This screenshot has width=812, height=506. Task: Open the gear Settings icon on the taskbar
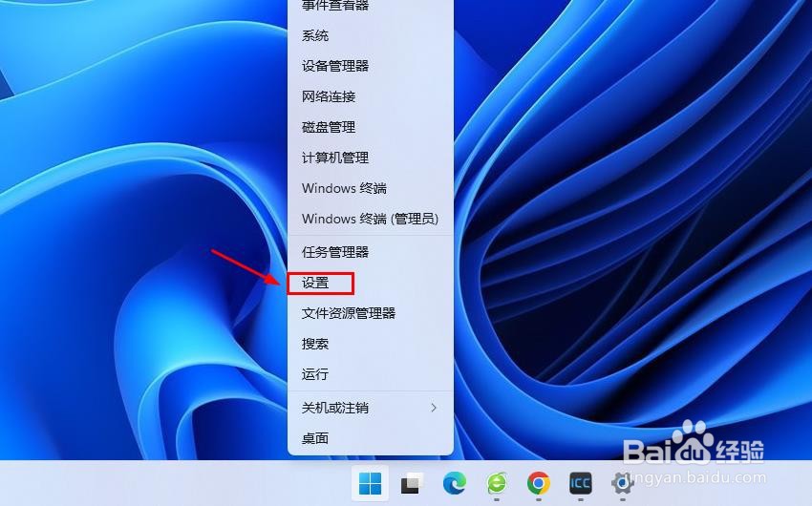[x=623, y=484]
